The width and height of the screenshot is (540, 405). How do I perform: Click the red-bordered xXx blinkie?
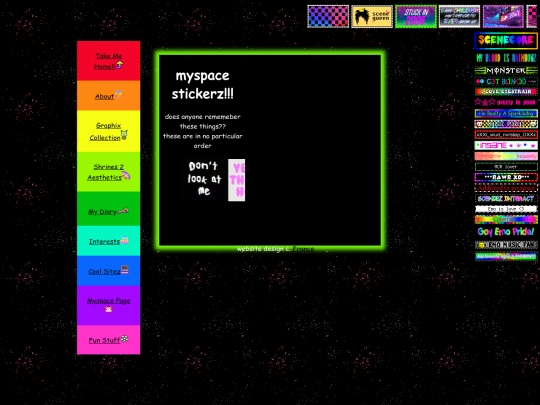[506, 135]
